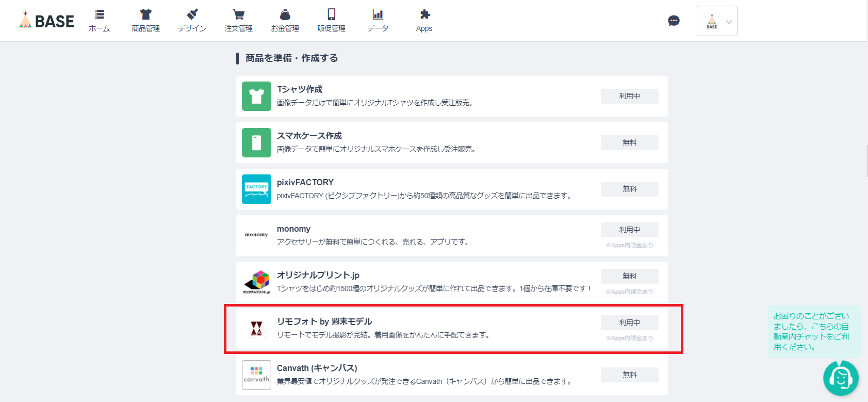Viewport: 868px width, 402px height.
Task: Open the Tシャツ作成 app title
Action: [x=300, y=89]
